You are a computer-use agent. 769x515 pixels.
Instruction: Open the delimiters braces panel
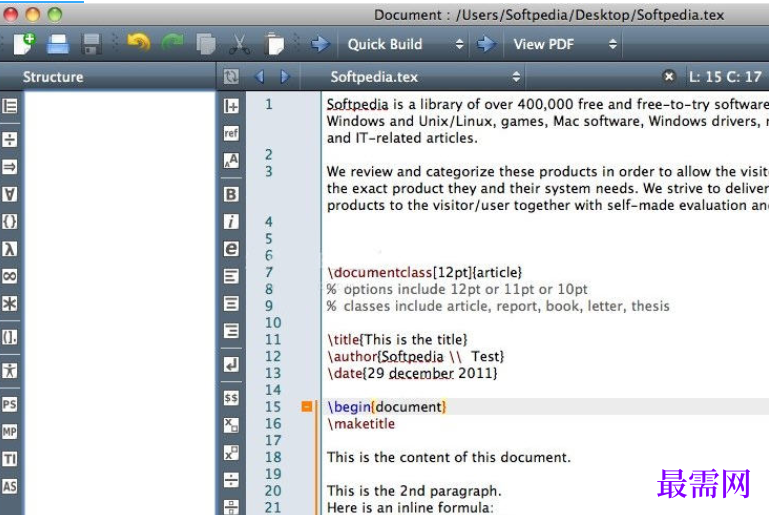pyautogui.click(x=10, y=222)
